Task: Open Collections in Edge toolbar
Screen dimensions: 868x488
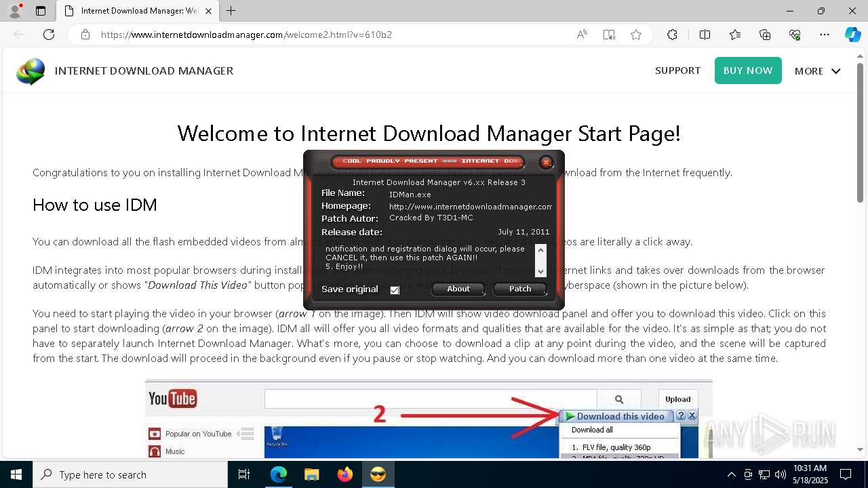Action: pyautogui.click(x=765, y=35)
